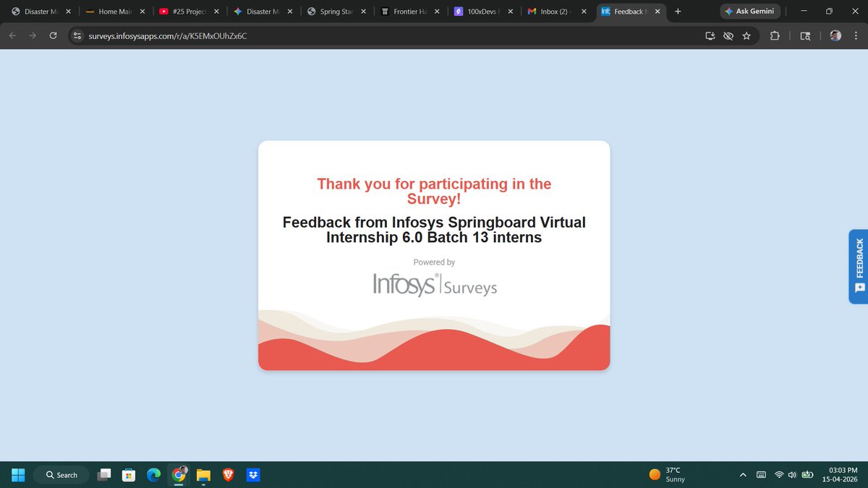868x488 pixels.
Task: Open the touch keyboard tray icon
Action: [x=761, y=475]
